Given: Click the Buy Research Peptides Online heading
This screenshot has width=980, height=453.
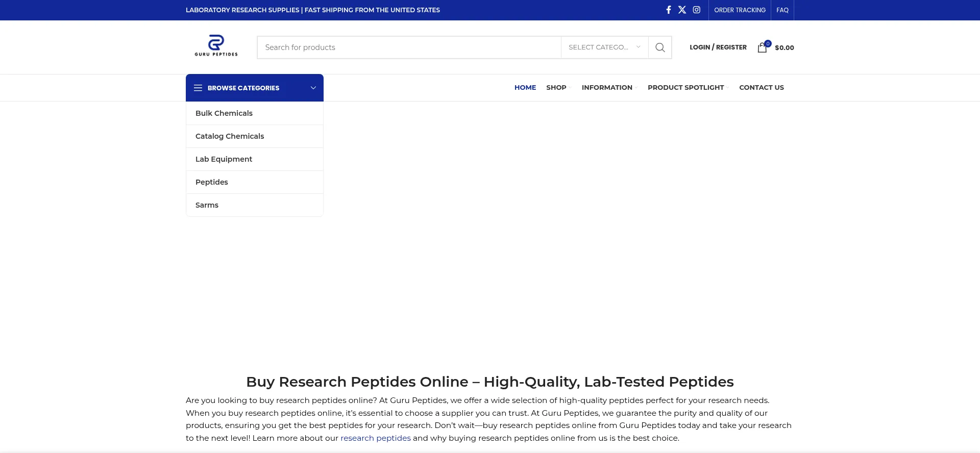Looking at the screenshot, I should point(489,382).
